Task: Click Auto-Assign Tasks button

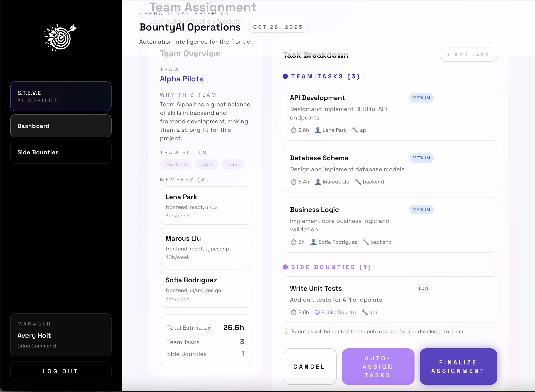Action: pos(378,366)
